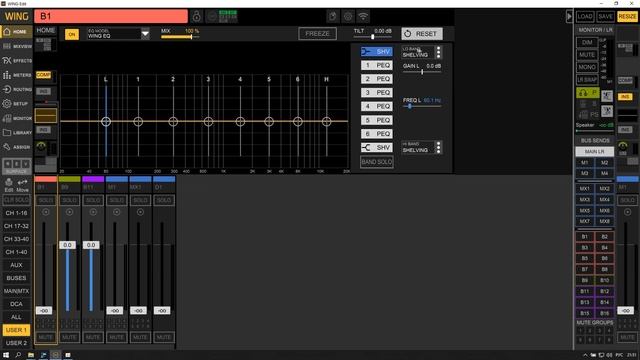Toggle the headphones monitor button

[x=588, y=93]
